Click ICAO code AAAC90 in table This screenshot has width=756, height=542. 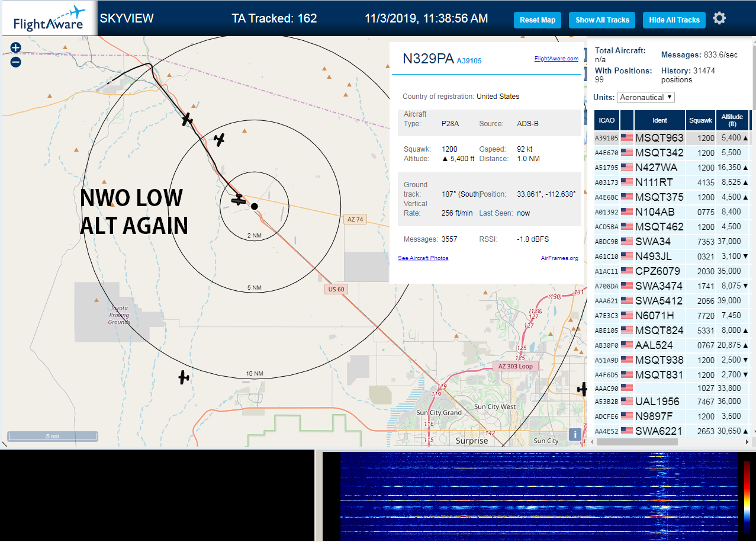coord(606,389)
